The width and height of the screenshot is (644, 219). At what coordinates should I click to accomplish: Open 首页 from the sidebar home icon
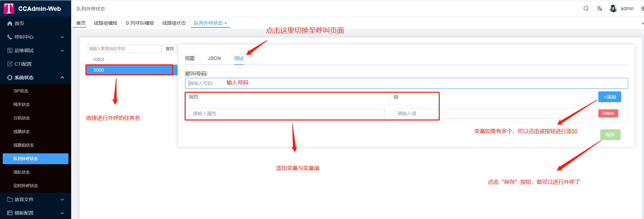coord(10,23)
